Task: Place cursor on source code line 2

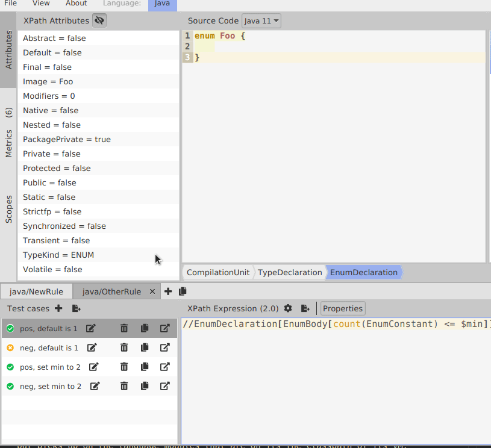Action: (x=338, y=46)
